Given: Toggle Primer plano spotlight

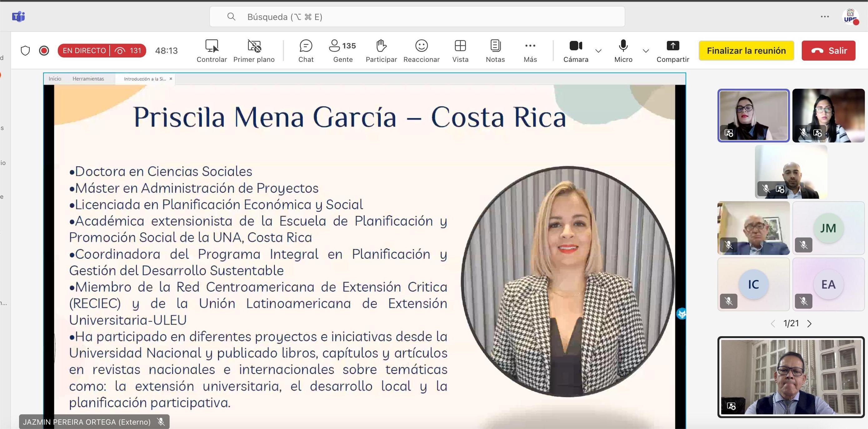Looking at the screenshot, I should coord(254,51).
